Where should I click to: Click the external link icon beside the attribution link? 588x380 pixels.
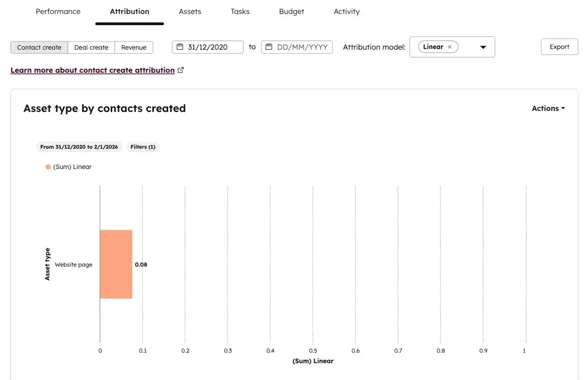coord(180,70)
